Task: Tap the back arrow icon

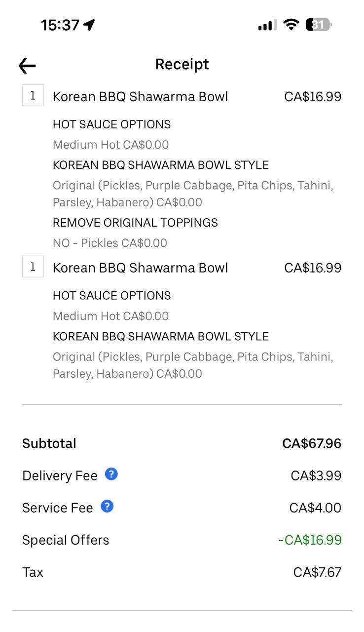Action: coord(27,66)
